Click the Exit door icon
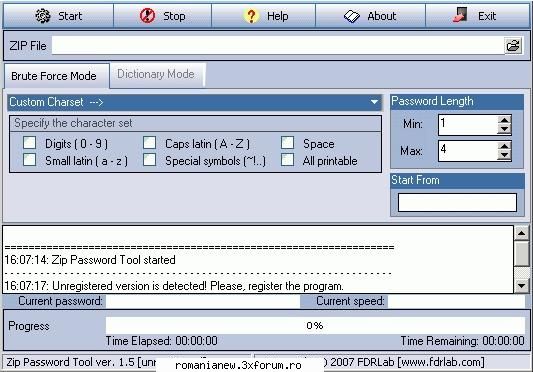 pos(460,15)
